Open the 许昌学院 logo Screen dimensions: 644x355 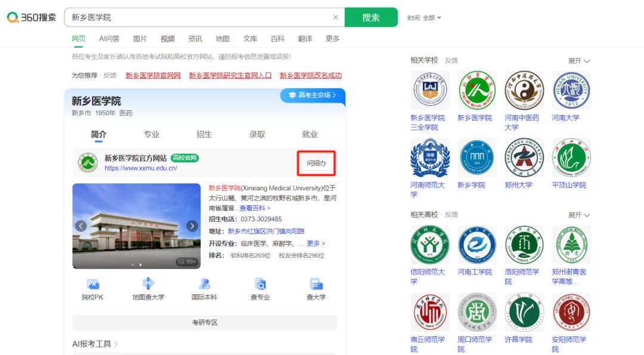(524, 312)
